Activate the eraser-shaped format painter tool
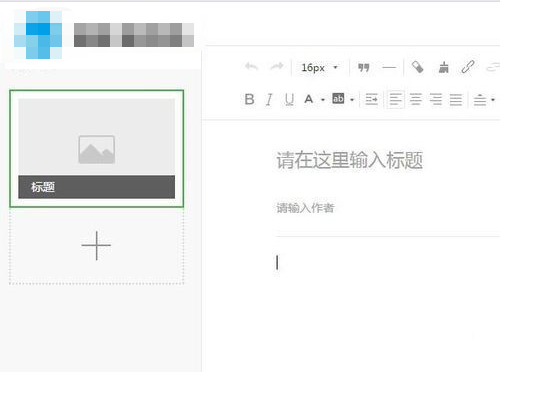 coord(417,67)
